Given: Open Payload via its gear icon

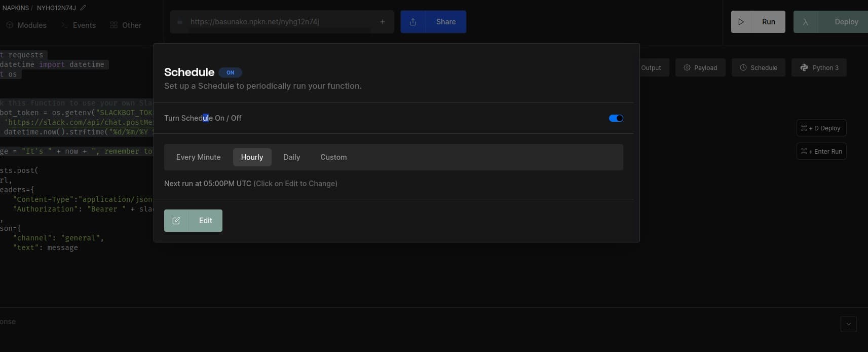Looking at the screenshot, I should [x=687, y=67].
